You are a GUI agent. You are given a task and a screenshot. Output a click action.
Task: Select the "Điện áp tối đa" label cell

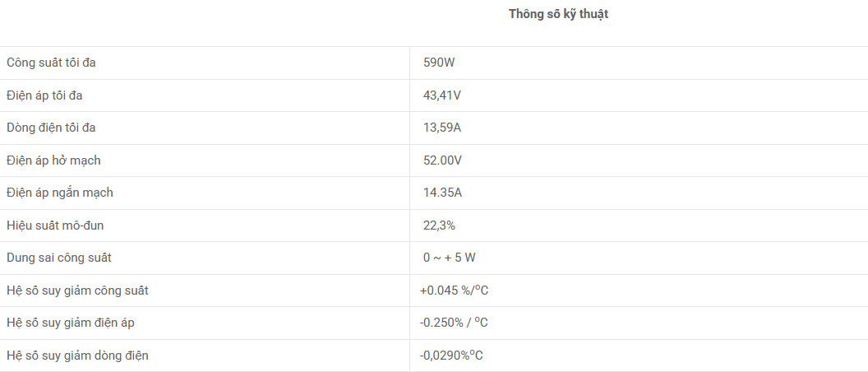click(x=44, y=95)
